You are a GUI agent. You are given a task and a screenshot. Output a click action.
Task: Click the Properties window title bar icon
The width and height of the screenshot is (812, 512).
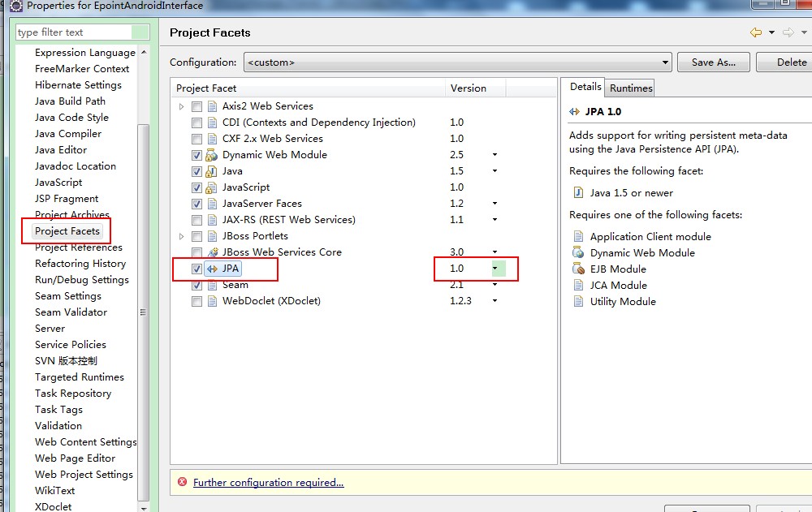[x=16, y=6]
